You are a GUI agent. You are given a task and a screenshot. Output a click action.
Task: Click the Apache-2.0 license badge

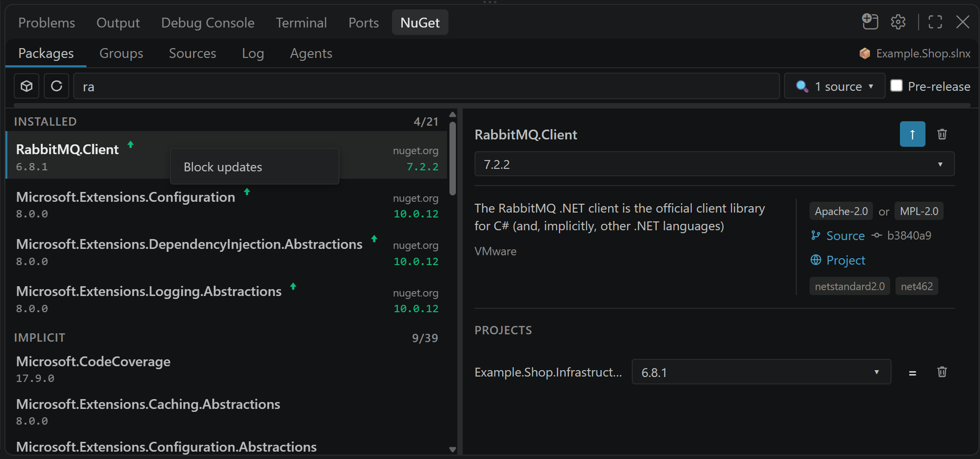pos(841,211)
